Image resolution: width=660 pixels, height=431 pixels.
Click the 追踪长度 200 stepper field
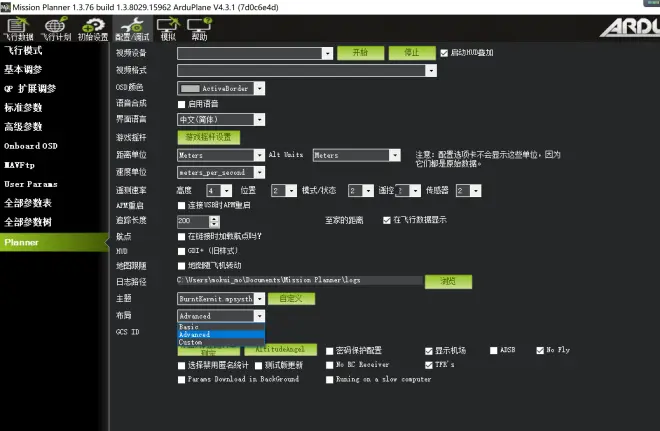[x=198, y=221]
